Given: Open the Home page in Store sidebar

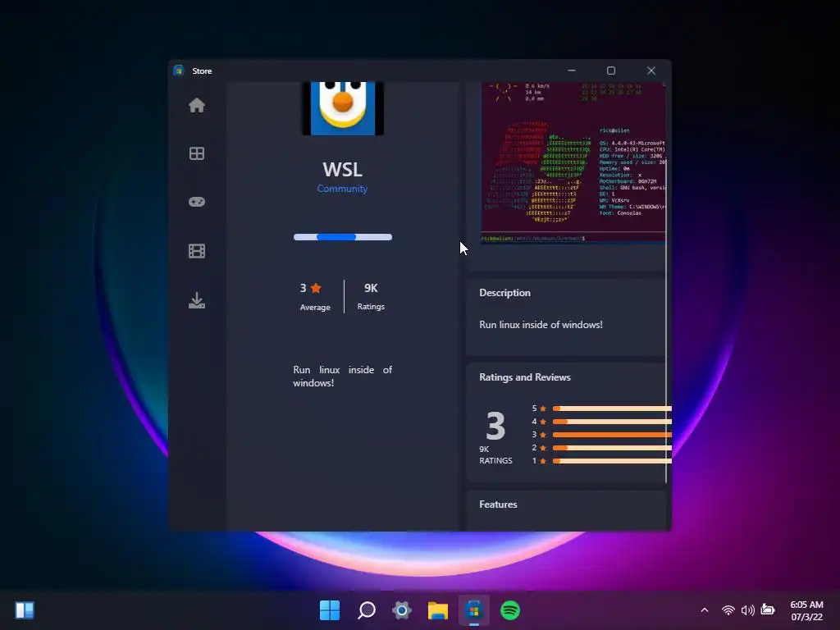Looking at the screenshot, I should [197, 106].
